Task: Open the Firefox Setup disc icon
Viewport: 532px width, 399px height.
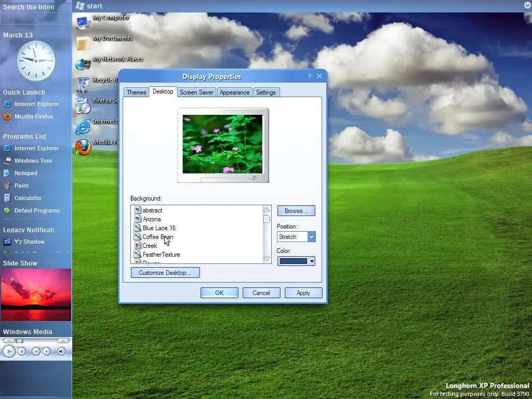Action: (x=83, y=105)
